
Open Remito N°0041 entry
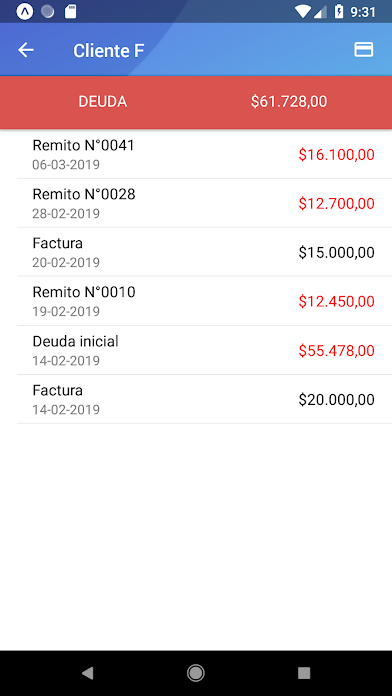coord(198,154)
